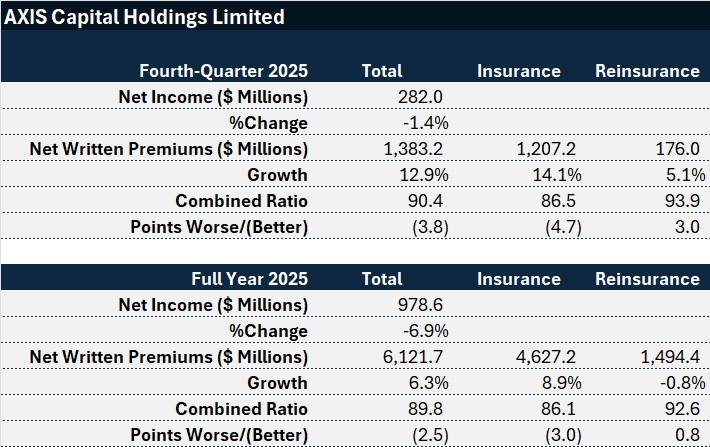The width and height of the screenshot is (710, 447).
Task: Click the 93.9 Reinsurance combined ratio
Action: (x=680, y=201)
